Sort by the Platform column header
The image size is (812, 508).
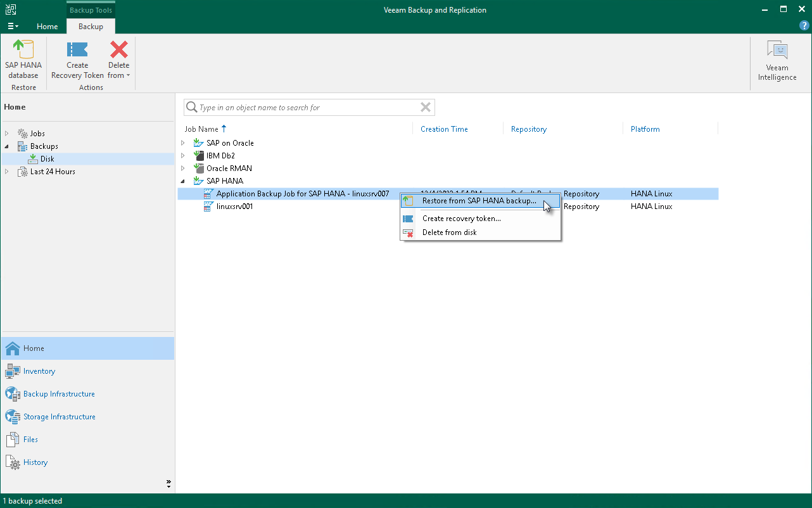(645, 129)
